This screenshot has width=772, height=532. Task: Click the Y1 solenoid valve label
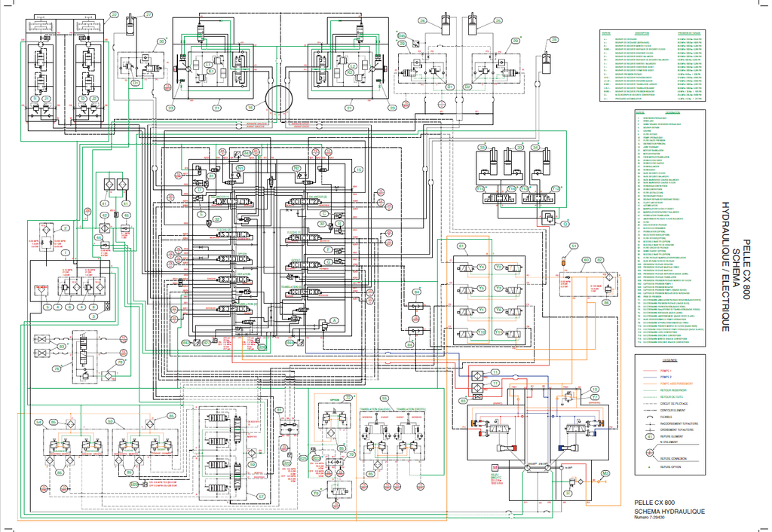click(x=482, y=310)
